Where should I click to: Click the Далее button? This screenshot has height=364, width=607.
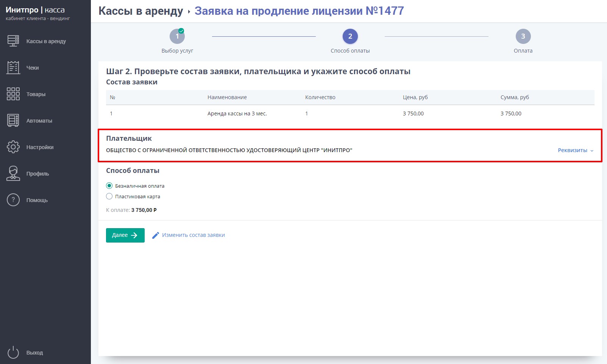point(125,235)
